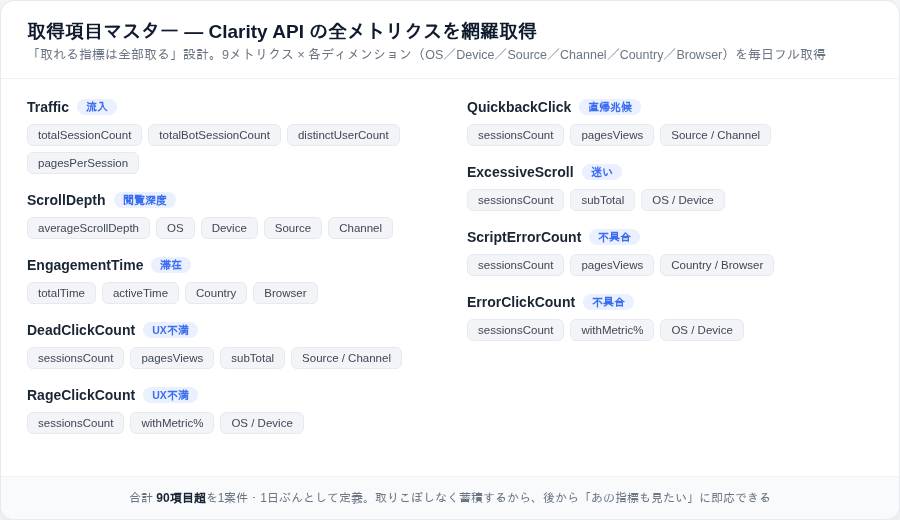Click OS / Device under ExcessiveScroll

682,200
